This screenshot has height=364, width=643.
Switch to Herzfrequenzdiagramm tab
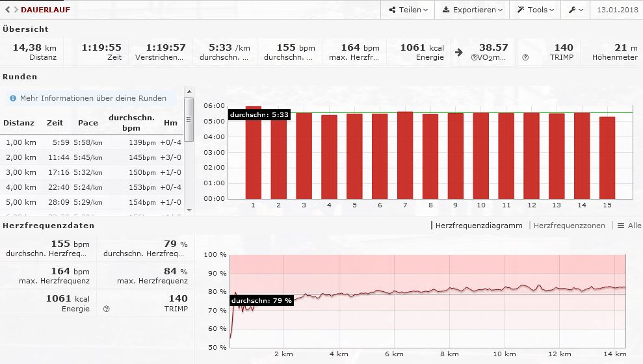click(x=479, y=226)
